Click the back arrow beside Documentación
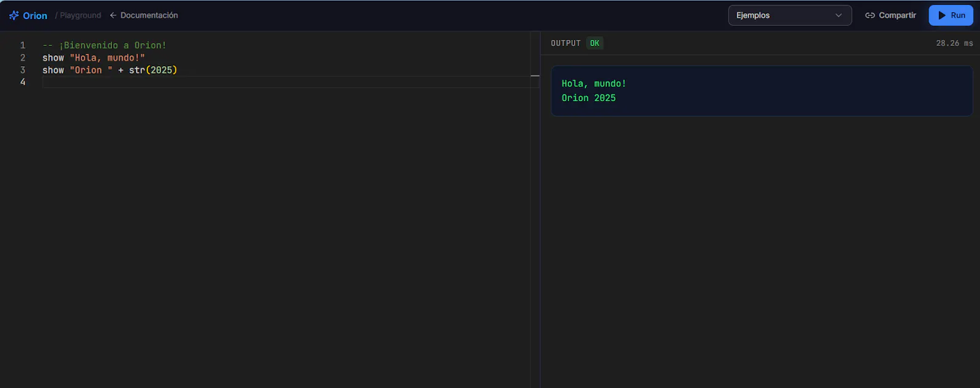The height and width of the screenshot is (388, 980). pos(113,15)
